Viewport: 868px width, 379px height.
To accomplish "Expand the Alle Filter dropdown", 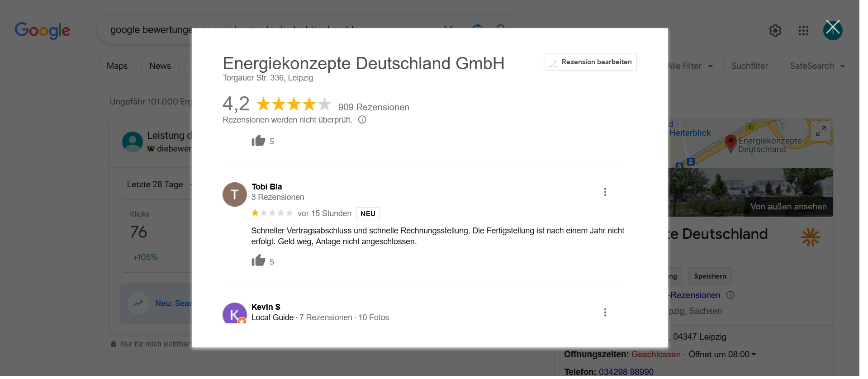I will click(690, 66).
